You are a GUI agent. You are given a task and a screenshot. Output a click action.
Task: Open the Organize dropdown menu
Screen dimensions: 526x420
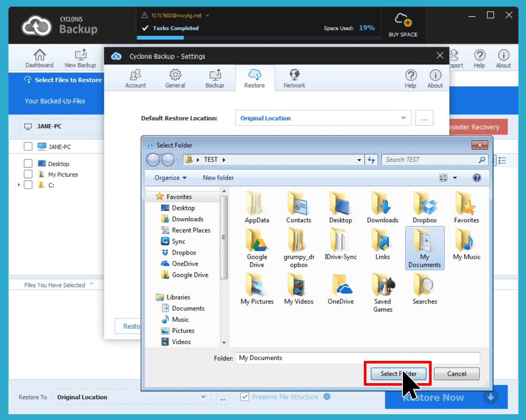[170, 178]
